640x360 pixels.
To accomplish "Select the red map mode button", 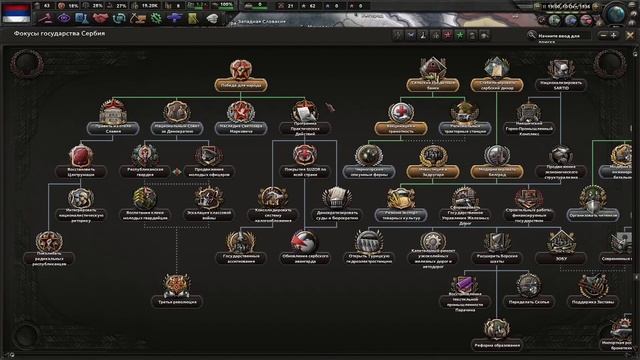I will click(586, 20).
